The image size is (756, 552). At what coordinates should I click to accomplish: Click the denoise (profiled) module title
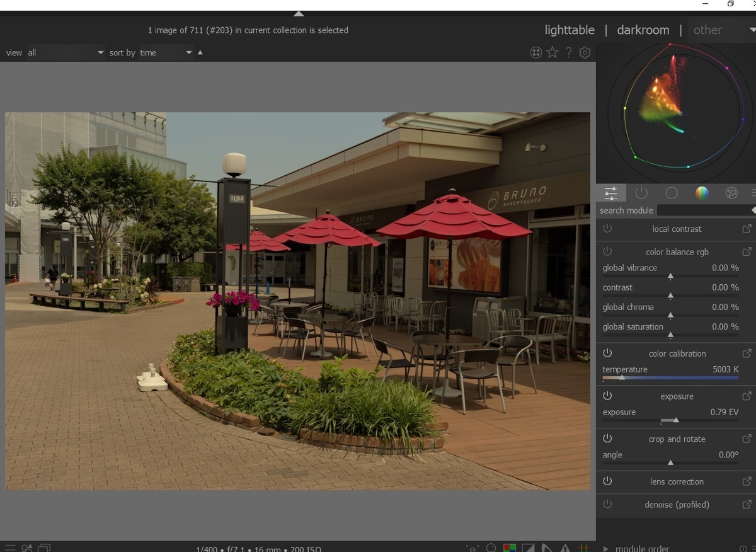click(677, 504)
